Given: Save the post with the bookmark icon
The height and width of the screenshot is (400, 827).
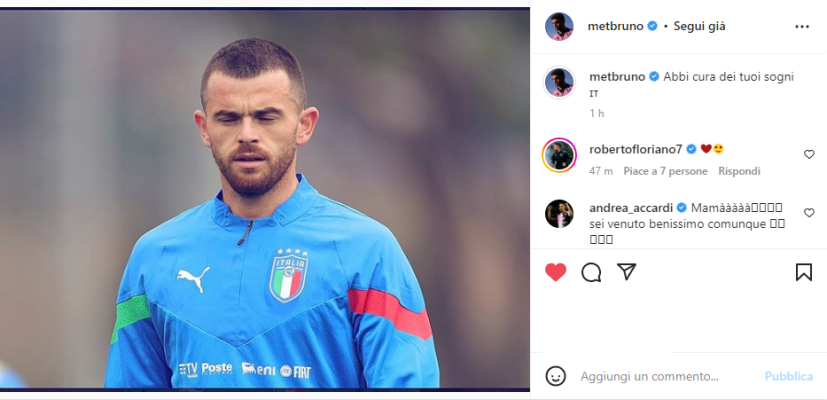Looking at the screenshot, I should [803, 272].
